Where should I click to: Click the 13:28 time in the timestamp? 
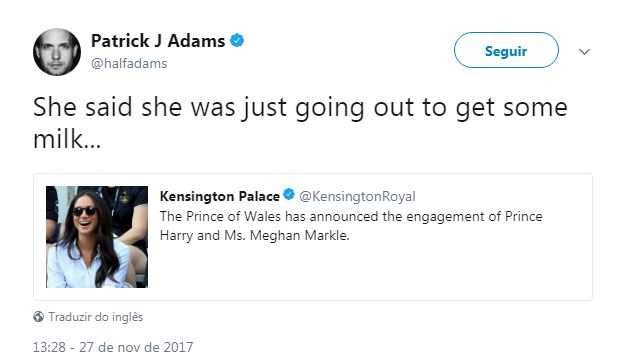(x=49, y=347)
